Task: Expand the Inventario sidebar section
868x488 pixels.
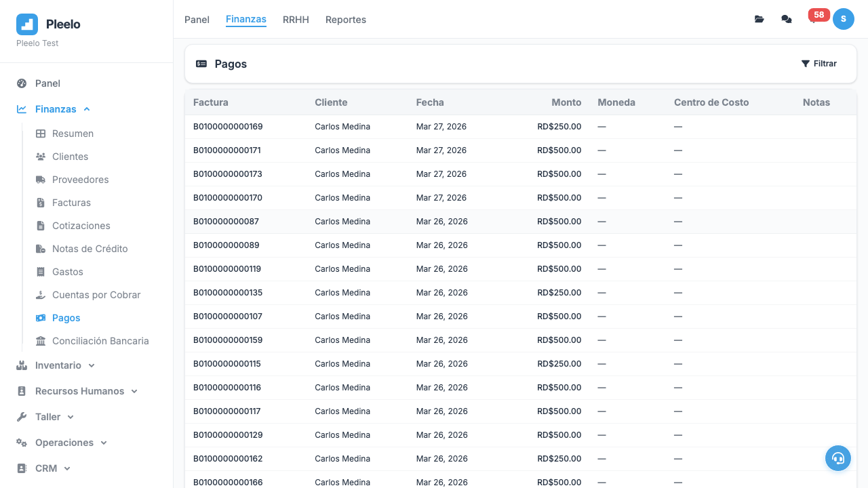Action: pos(58,365)
